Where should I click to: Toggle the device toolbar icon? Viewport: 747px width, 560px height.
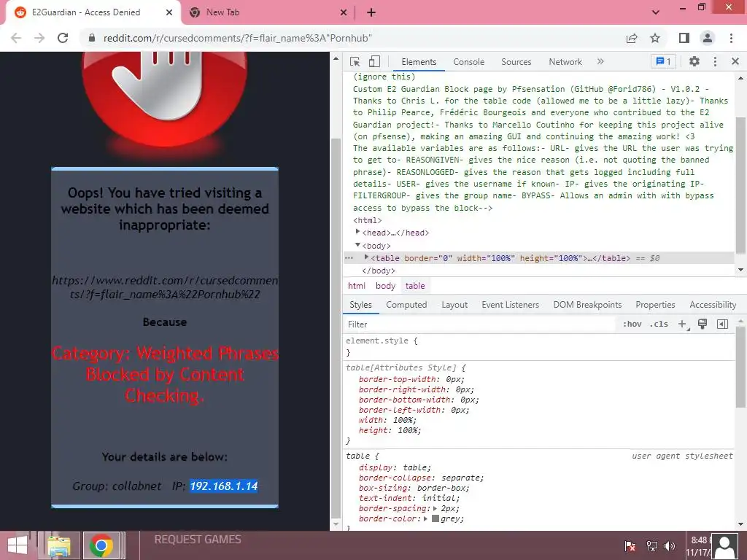point(374,61)
